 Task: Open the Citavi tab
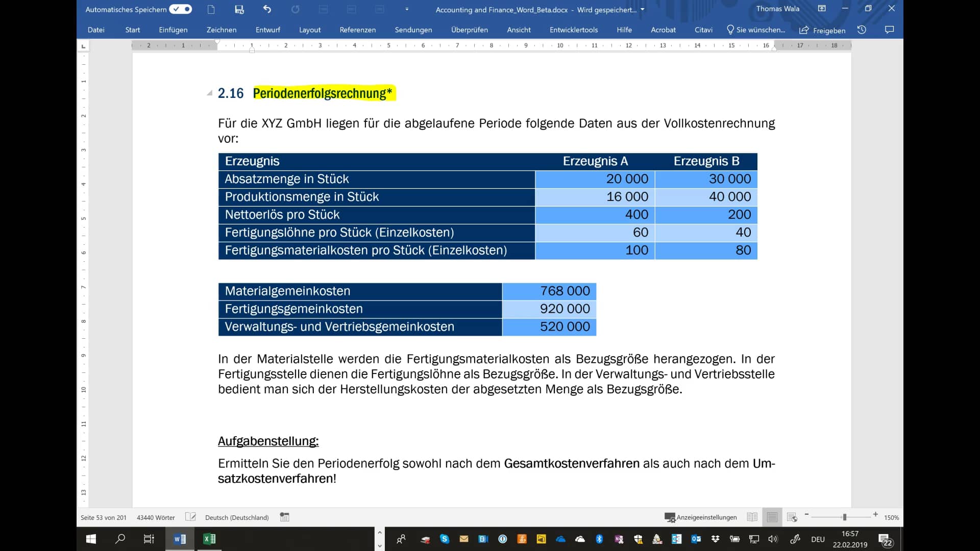704,30
